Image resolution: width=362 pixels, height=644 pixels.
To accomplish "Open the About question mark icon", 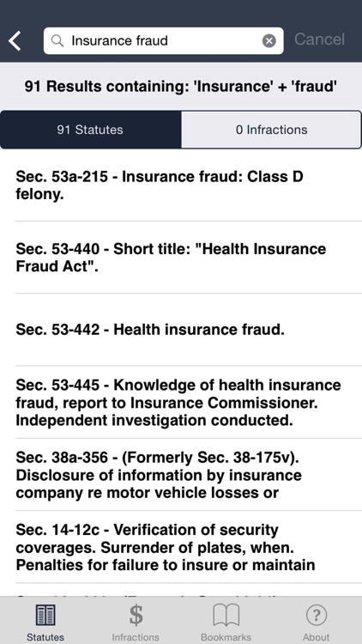I will pyautogui.click(x=317, y=616).
